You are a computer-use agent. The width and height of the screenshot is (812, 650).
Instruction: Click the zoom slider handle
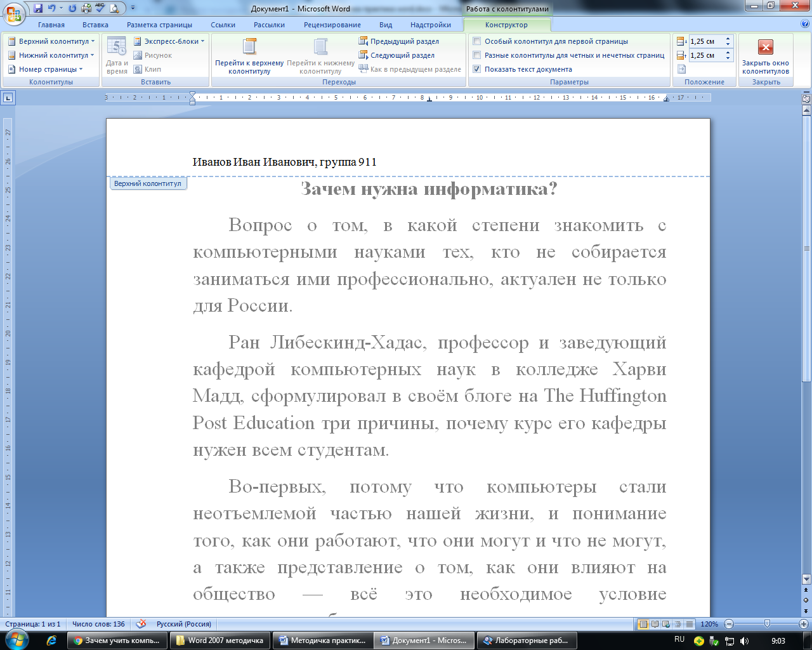[767, 624]
